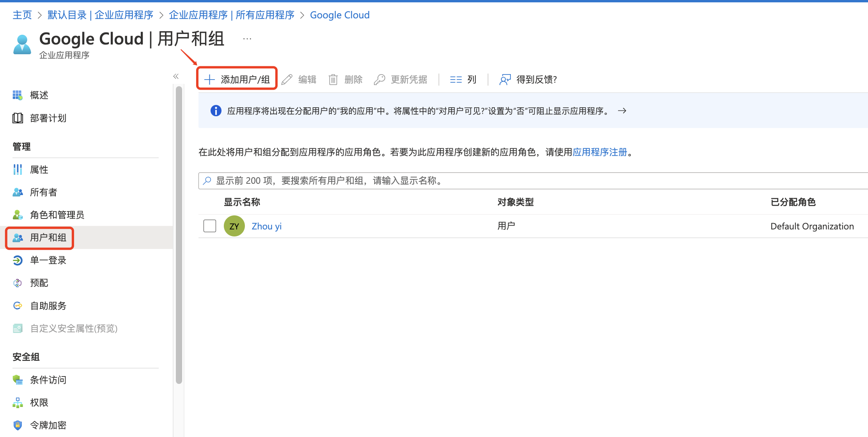The width and height of the screenshot is (868, 437).
Task: Click the 属性 bars icon
Action: [x=18, y=169]
